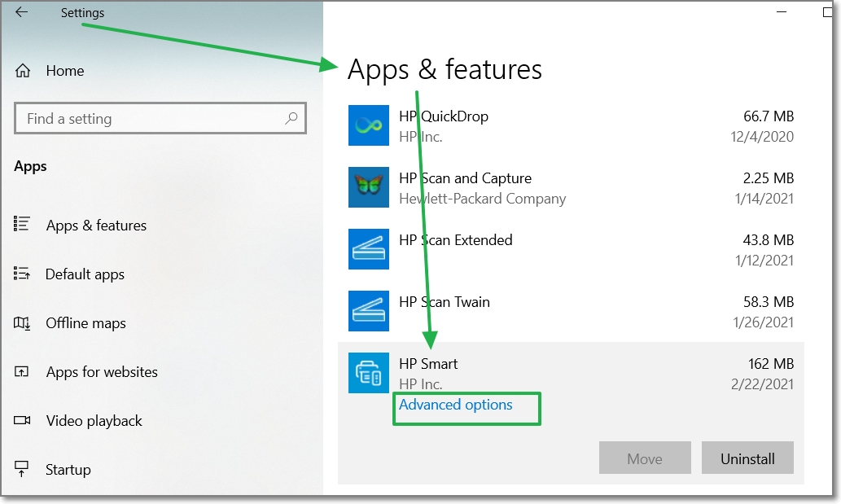Click the Default apps sidebar icon
This screenshot has width=841, height=504.
click(x=21, y=273)
